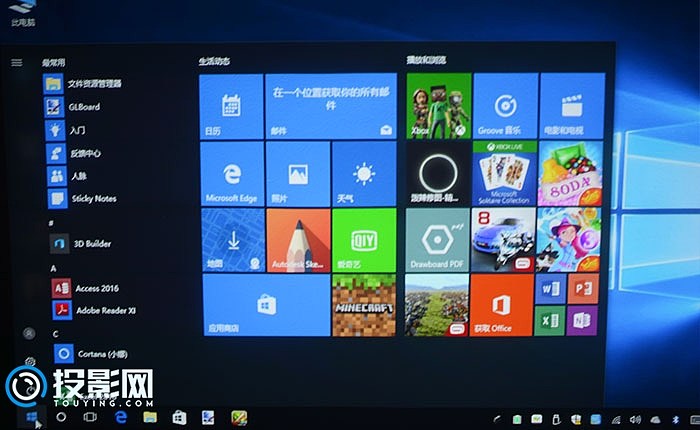Screen dimensions: 700x430
Task: Open the 电影和电视 tile
Action: point(572,106)
